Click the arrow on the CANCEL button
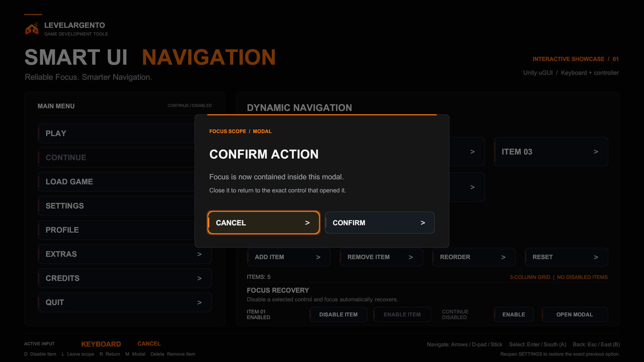Viewport: 644px width, 362px height. pyautogui.click(x=308, y=223)
